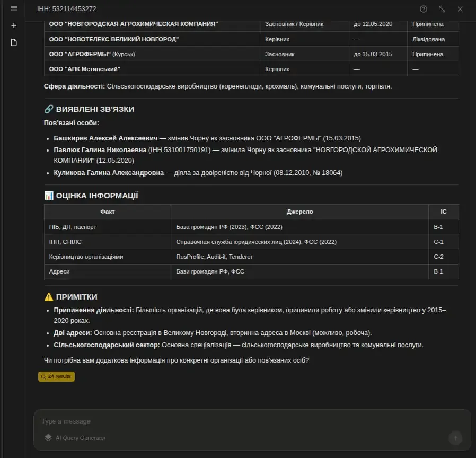Image resolution: width=476 pixels, height=458 pixels.
Task: Click the stacked layers icon beside AI Query Generator
Action: pos(48,438)
